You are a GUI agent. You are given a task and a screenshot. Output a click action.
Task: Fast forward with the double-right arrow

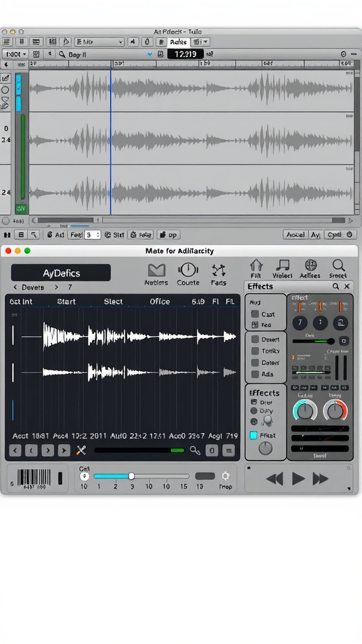[321, 479]
